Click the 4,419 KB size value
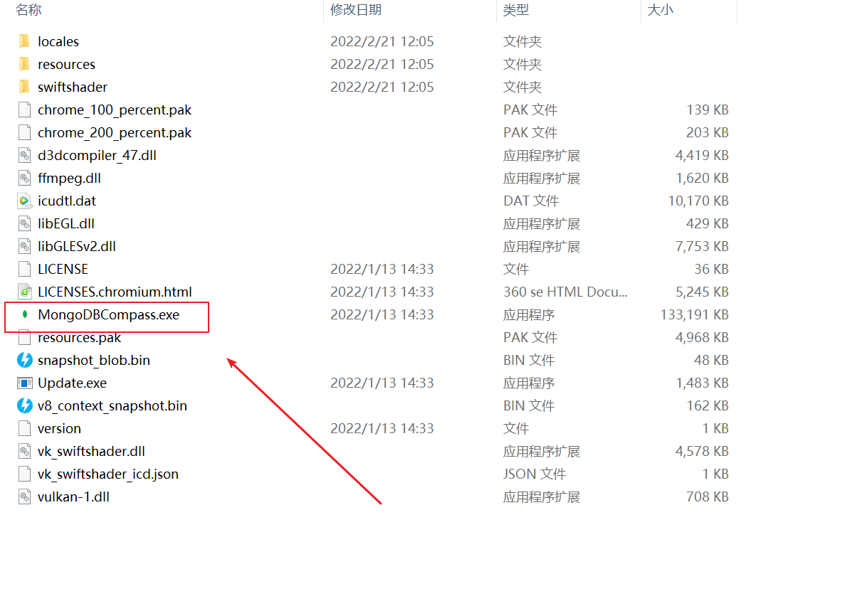The width and height of the screenshot is (867, 616). click(702, 155)
